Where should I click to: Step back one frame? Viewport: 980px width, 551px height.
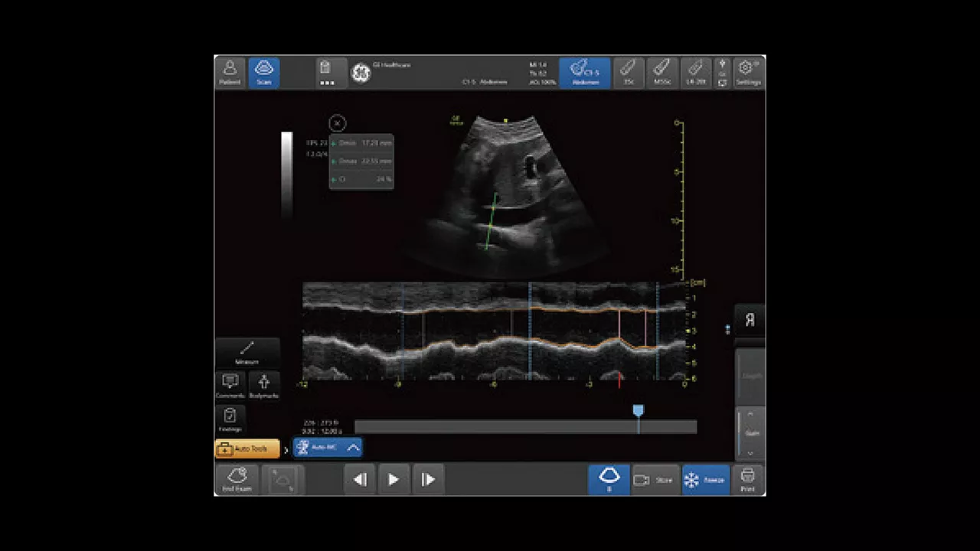360,480
